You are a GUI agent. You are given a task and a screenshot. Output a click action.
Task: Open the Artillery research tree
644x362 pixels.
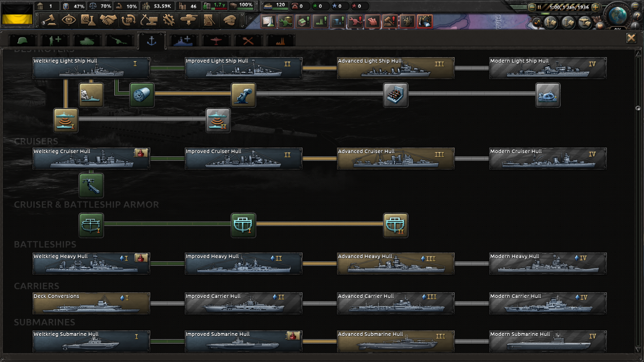pyautogui.click(x=119, y=40)
